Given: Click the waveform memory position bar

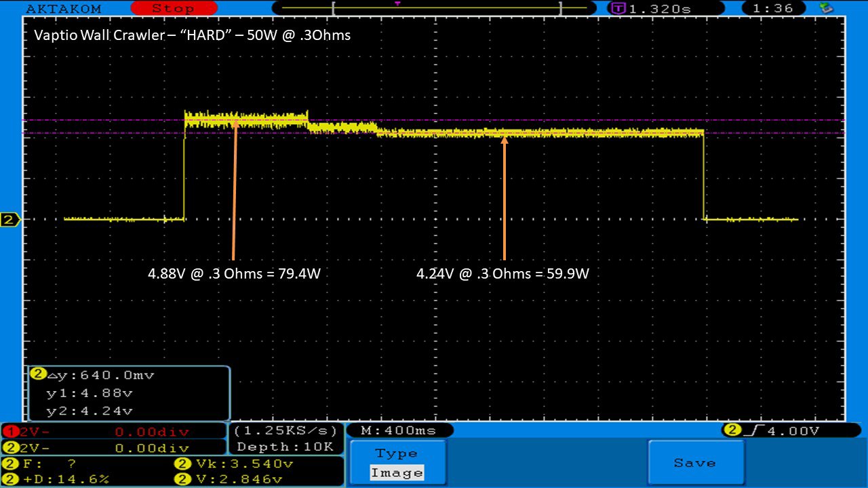Looking at the screenshot, I should 448,9.
